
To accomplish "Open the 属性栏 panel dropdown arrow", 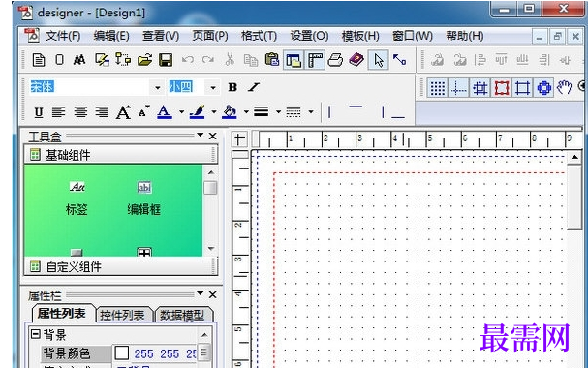I will coord(201,293).
